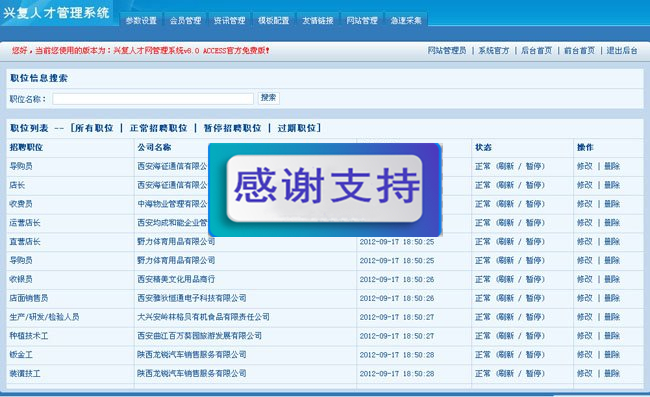Image resolution: width=650 pixels, height=397 pixels.
Task: Click the 网站管理员 link
Action: (x=447, y=51)
